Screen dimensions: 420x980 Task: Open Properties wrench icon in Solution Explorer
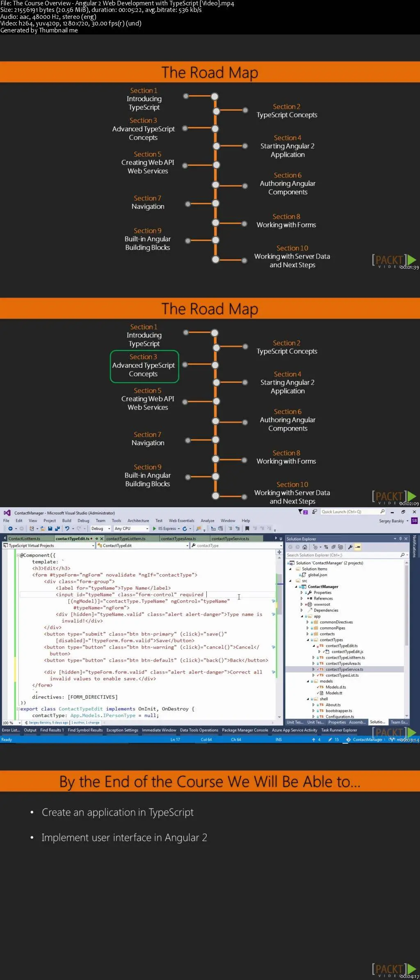[350, 547]
